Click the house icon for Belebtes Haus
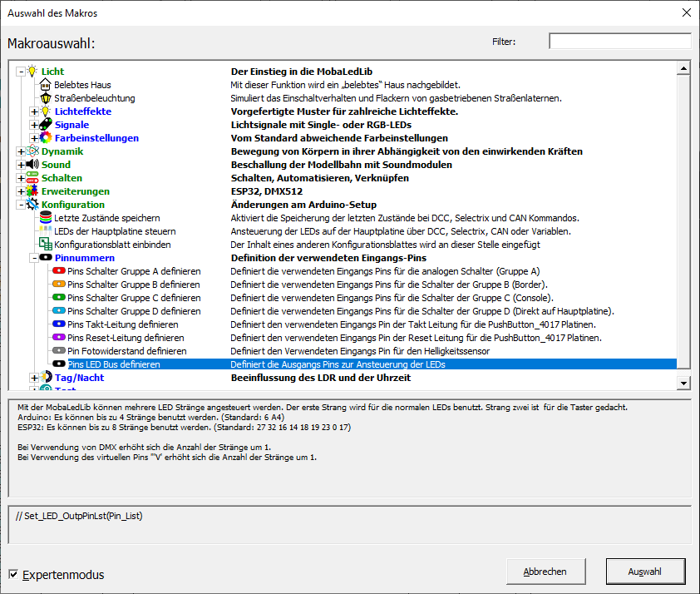The height and width of the screenshot is (594, 700). [46, 85]
